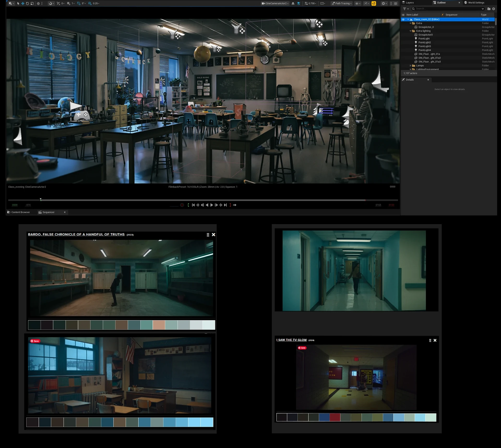Viewport: 501px width, 448px height.
Task: Toggle the rotation snap angle icon
Action: coord(79,3)
